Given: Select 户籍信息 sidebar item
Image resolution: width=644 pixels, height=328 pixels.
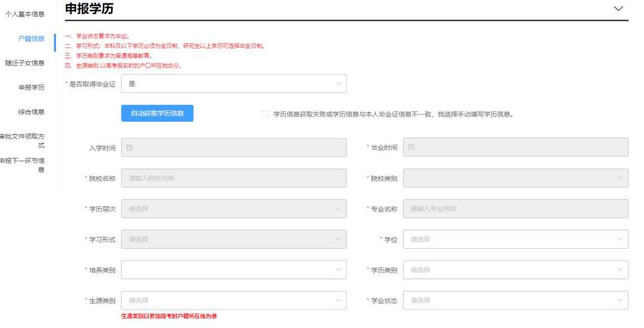Looking at the screenshot, I should tap(31, 39).
